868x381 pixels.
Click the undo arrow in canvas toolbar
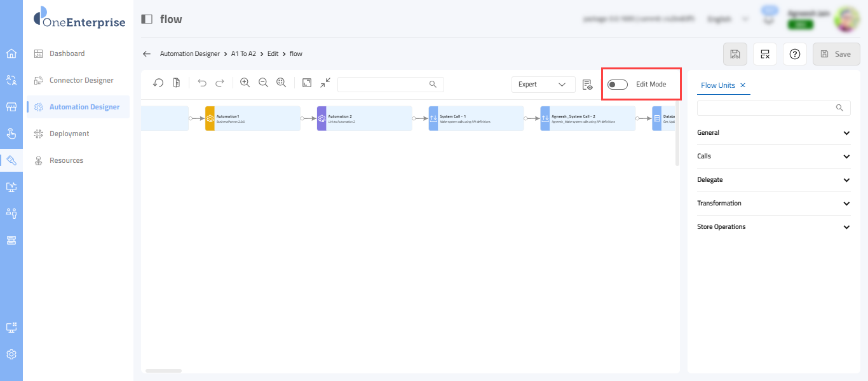click(202, 83)
